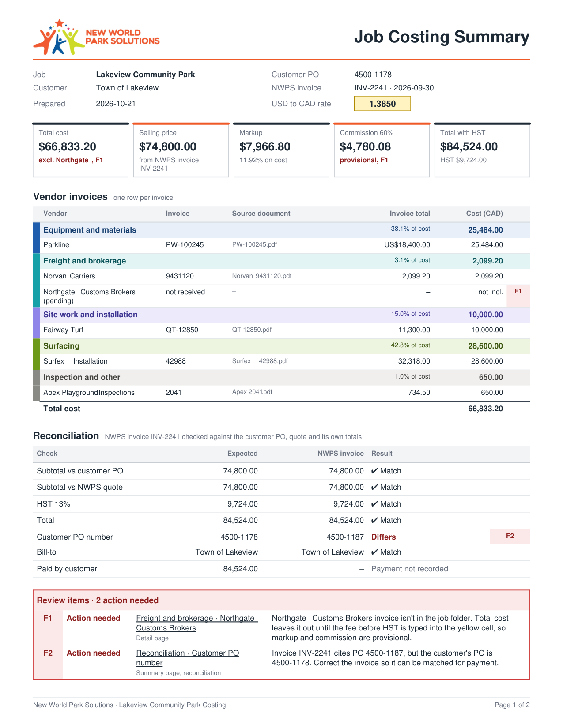Click the F2 flag in Customer PO number row
This screenshot has width=563, height=728.
click(510, 536)
